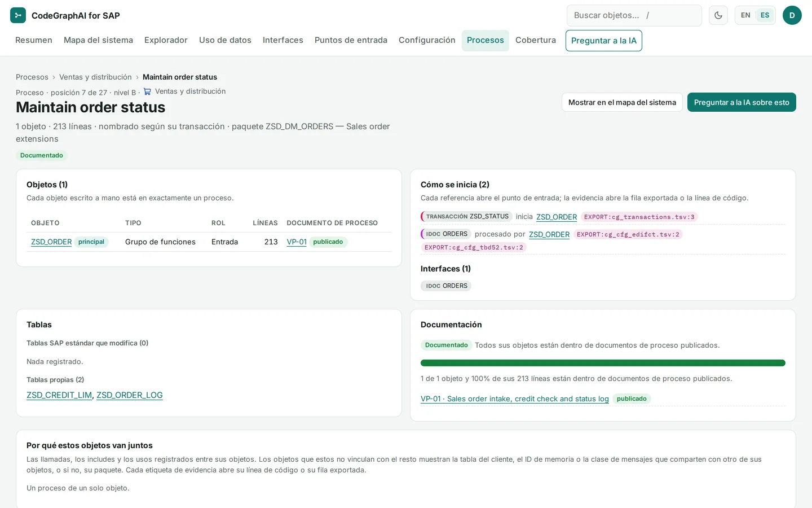812x508 pixels.
Task: Open the Cobertura tab
Action: click(536, 40)
